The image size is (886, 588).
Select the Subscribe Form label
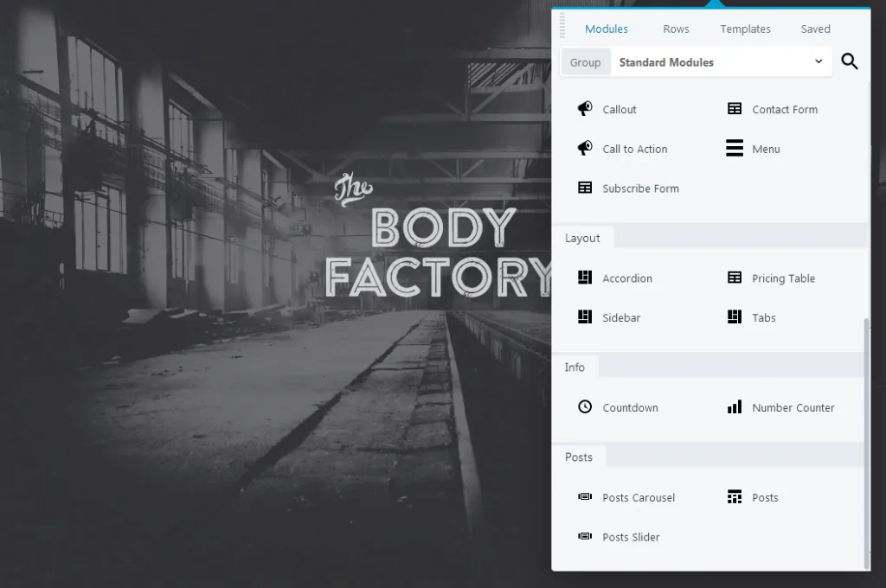pos(641,189)
